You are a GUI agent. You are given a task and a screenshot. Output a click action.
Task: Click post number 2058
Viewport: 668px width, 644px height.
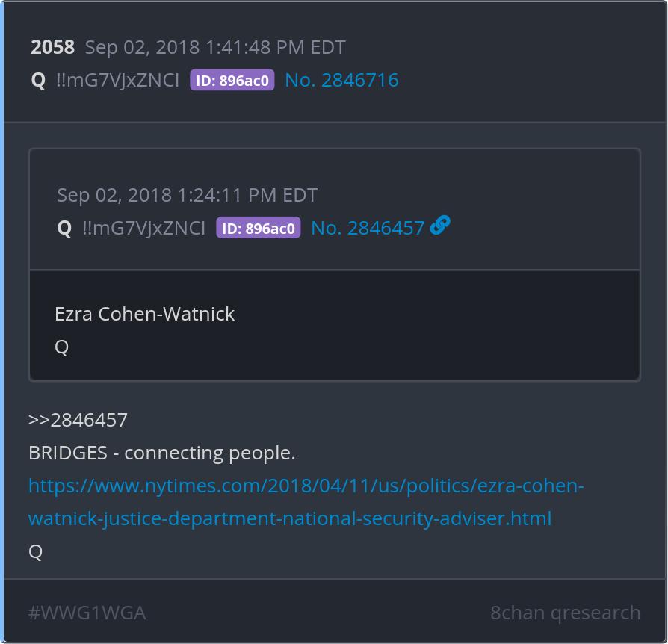click(52, 48)
